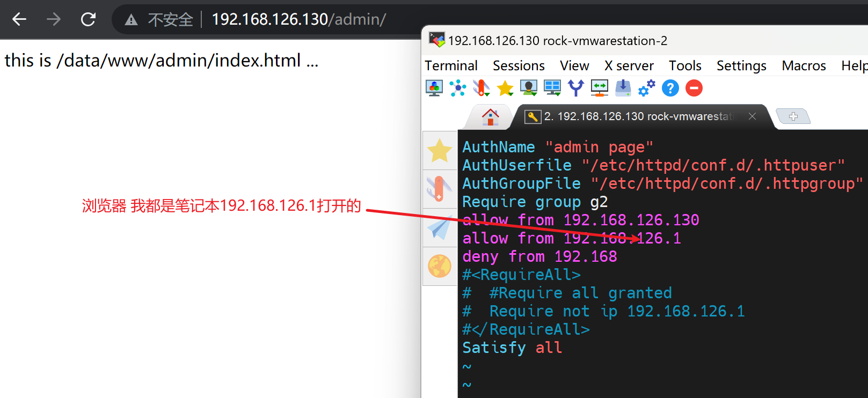The height and width of the screenshot is (398, 868).
Task: Launch MultiExec with the blue fork icon
Action: (x=576, y=88)
